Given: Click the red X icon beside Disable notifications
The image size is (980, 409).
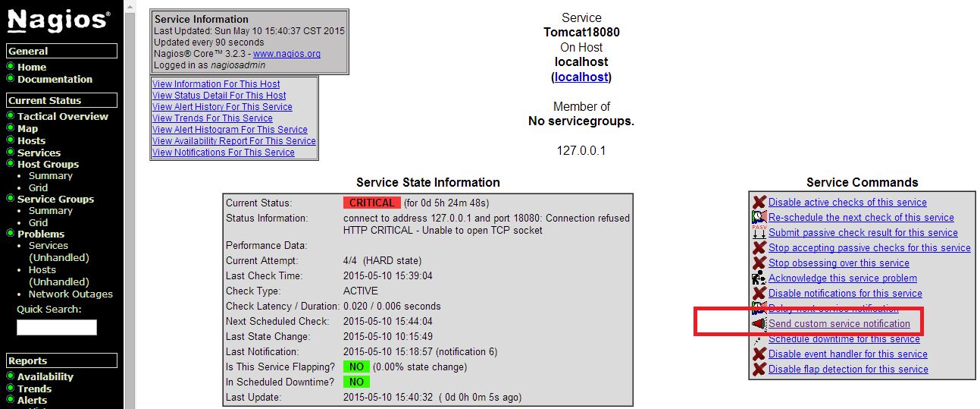Looking at the screenshot, I should 759,294.
